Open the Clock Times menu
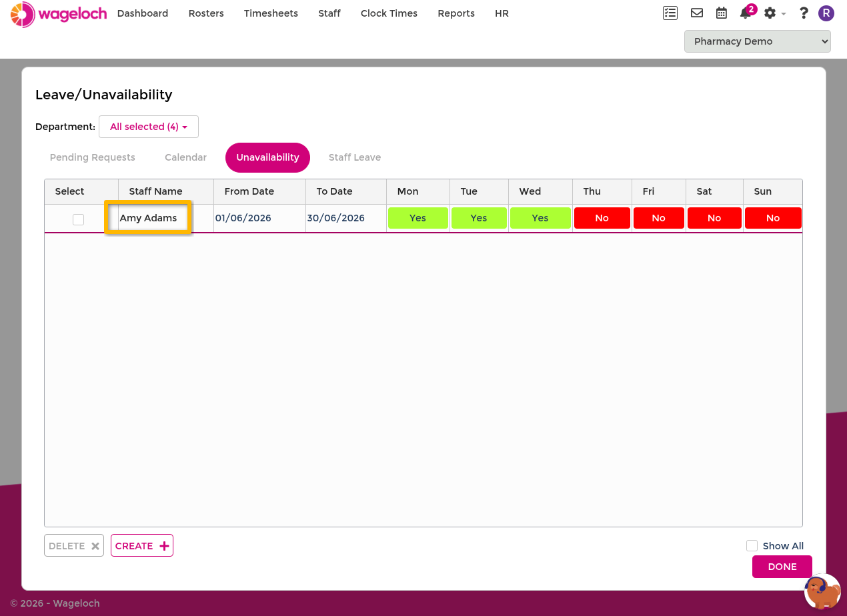Image resolution: width=847 pixels, height=616 pixels. [389, 13]
